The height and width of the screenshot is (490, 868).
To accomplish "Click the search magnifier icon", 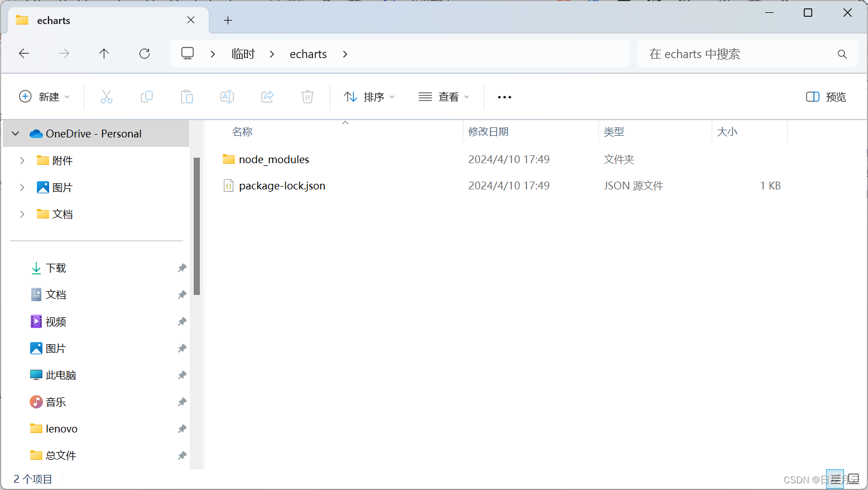I will coord(842,54).
